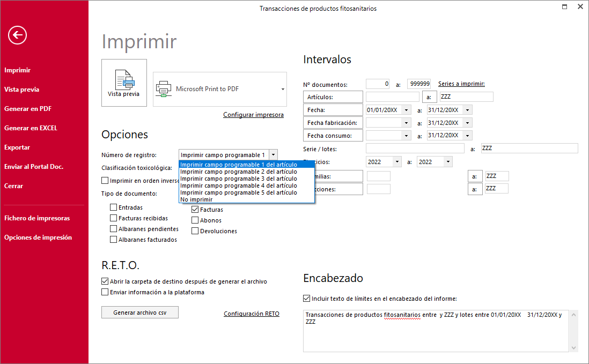Click the Artículos ending field ZZZ
This screenshot has width=589, height=364.
tap(466, 97)
